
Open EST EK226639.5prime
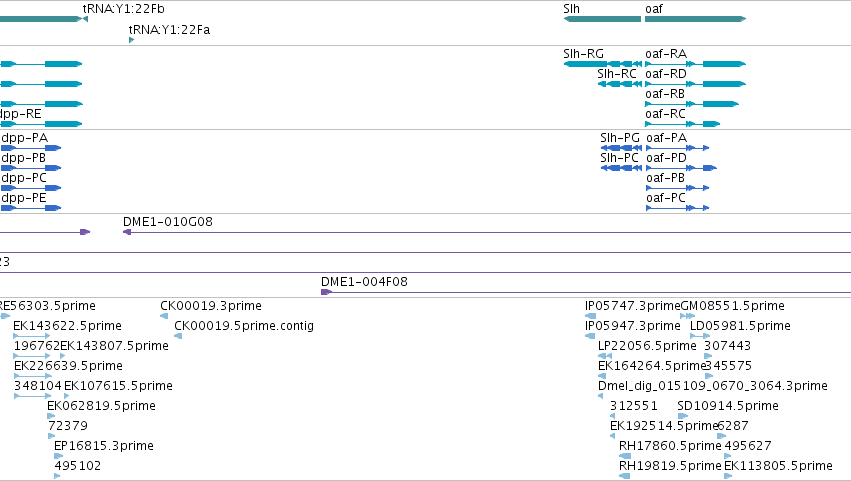click(68, 366)
